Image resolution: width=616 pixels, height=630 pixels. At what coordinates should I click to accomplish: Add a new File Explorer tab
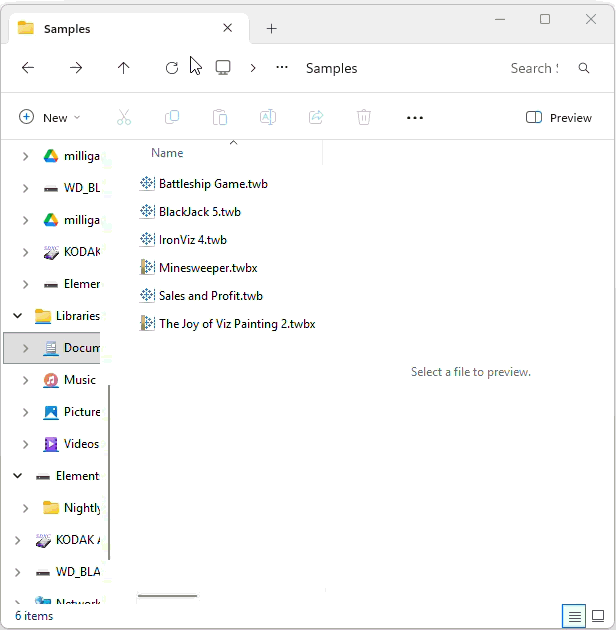pyautogui.click(x=272, y=29)
